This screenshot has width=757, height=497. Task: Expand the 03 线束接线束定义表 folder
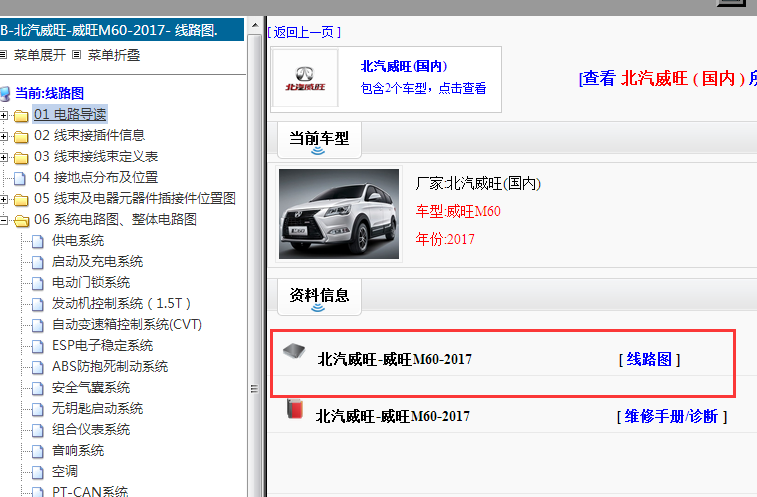3,157
